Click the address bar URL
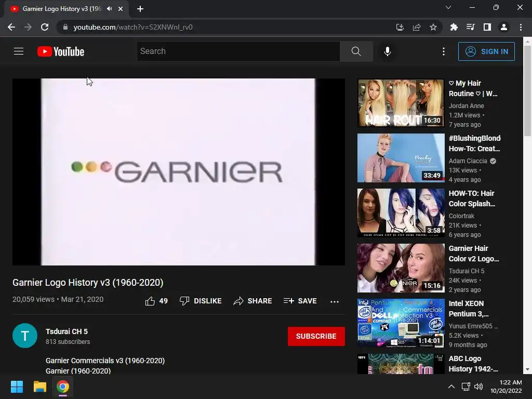 click(133, 27)
